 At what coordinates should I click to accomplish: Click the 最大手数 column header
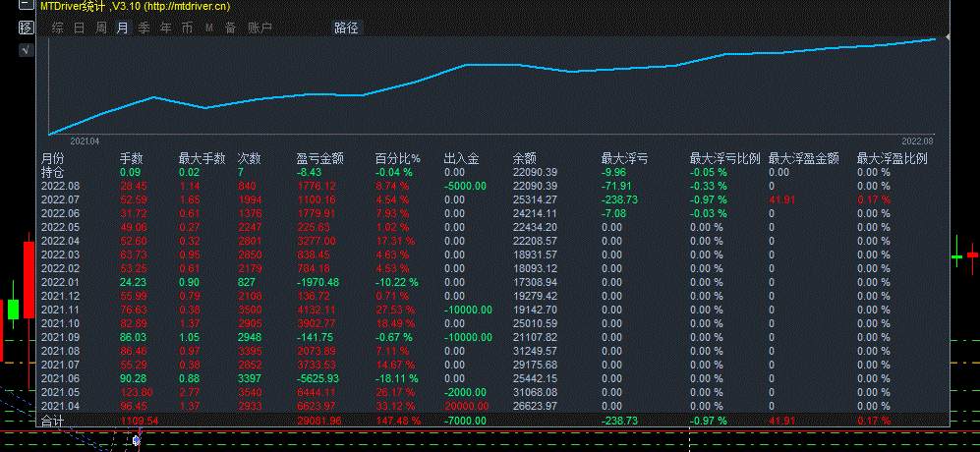point(202,159)
